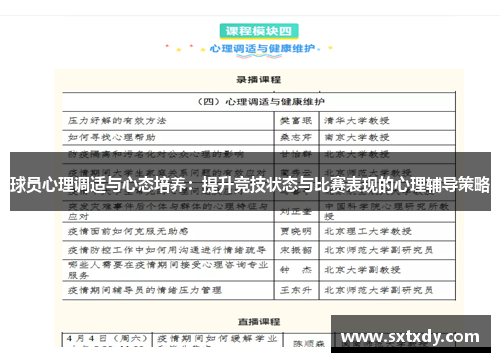Click the blue heading 心理调适与健康维护
500x362 pixels.
point(262,49)
